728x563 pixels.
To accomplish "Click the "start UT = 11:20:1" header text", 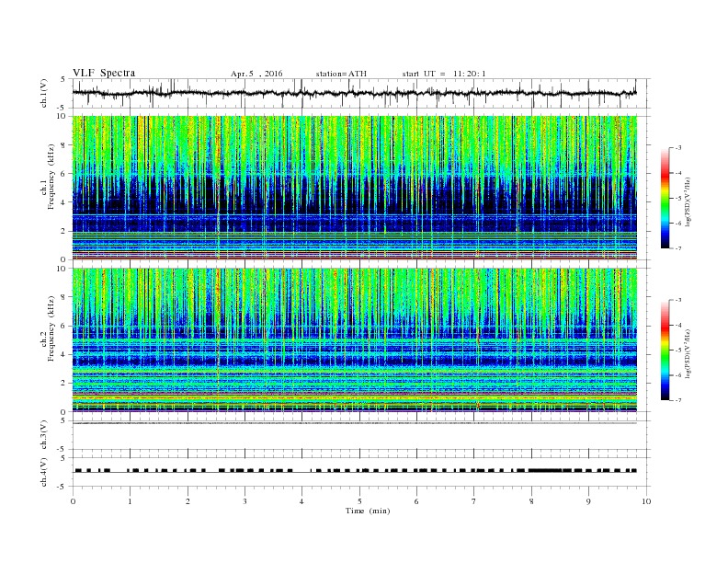I will (x=444, y=74).
